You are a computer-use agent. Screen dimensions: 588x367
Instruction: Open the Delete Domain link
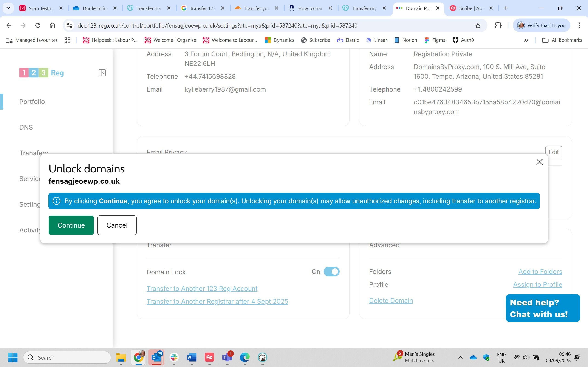tap(391, 300)
